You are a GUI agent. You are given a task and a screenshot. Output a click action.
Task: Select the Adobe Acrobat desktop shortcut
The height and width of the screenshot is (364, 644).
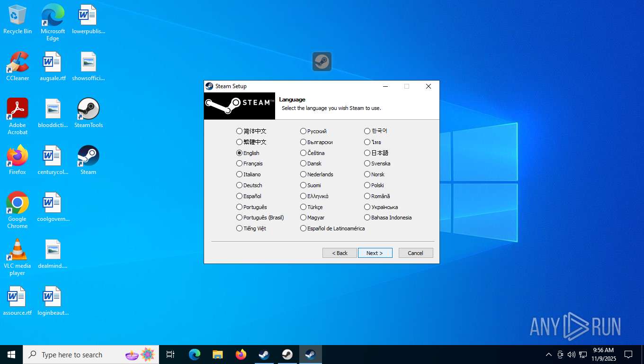[x=18, y=117]
